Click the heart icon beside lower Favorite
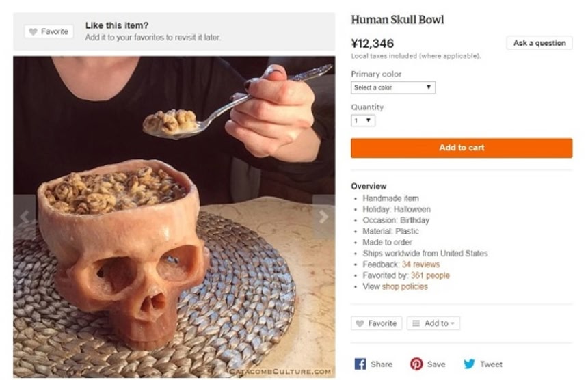This screenshot has height=380, width=588. 360,323
